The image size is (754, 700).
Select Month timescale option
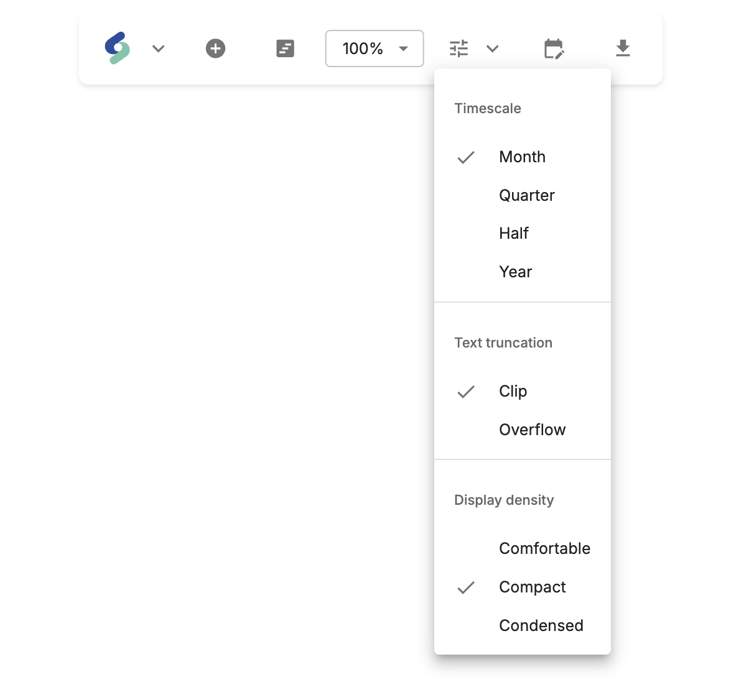[522, 157]
